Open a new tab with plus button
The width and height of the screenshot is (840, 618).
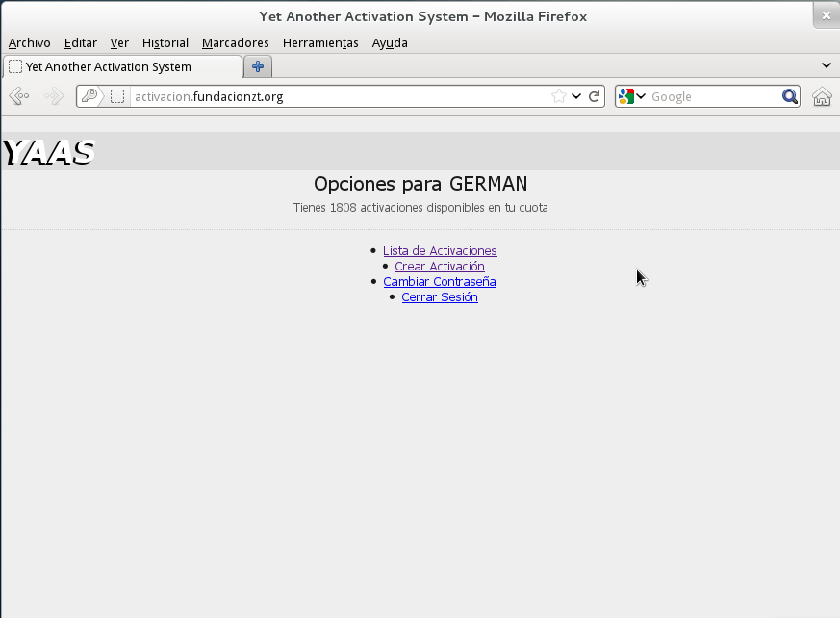[x=258, y=66]
